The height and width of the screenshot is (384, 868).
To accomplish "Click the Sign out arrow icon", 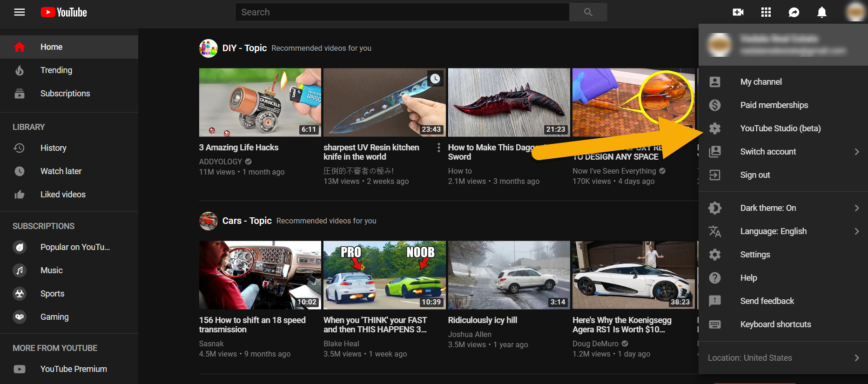I will (x=715, y=175).
